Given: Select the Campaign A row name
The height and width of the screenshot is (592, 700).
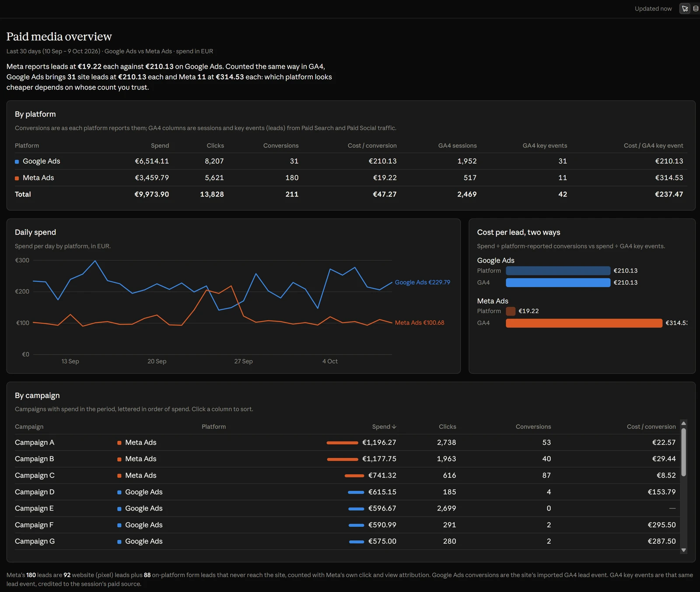Looking at the screenshot, I should (x=35, y=442).
